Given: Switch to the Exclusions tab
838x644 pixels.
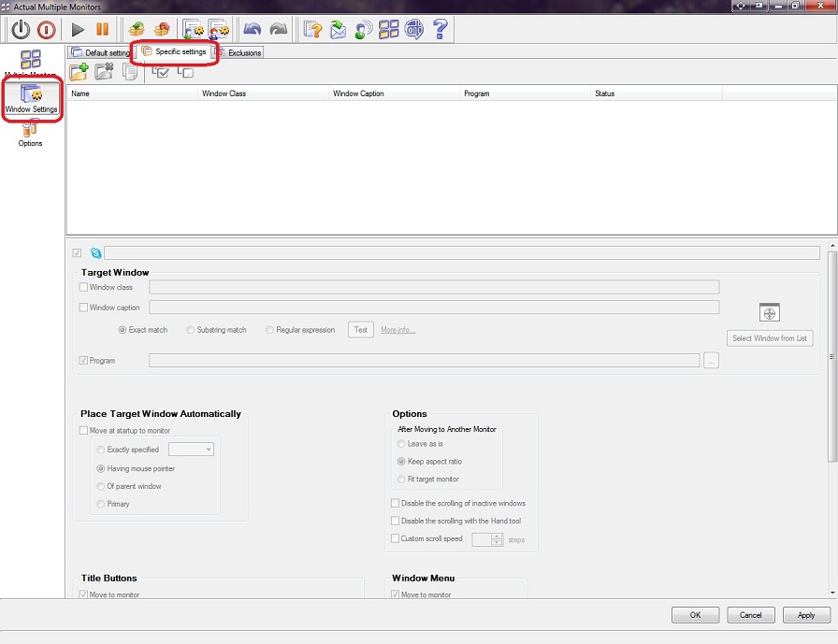Looking at the screenshot, I should tap(238, 52).
